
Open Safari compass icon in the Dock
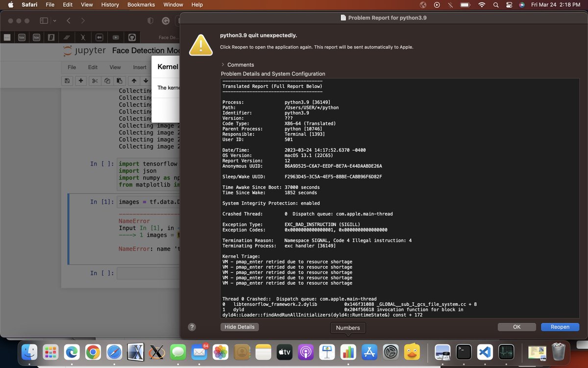(114, 351)
